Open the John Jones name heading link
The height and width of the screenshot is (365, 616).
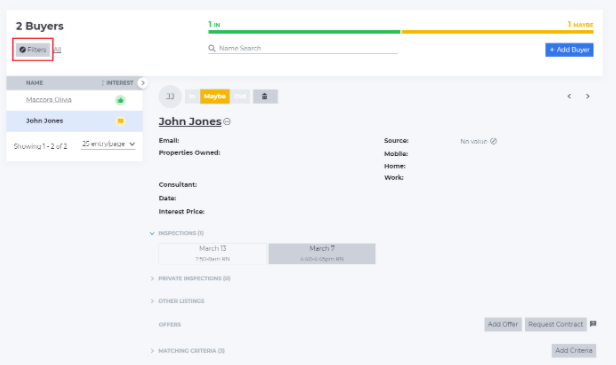click(190, 121)
